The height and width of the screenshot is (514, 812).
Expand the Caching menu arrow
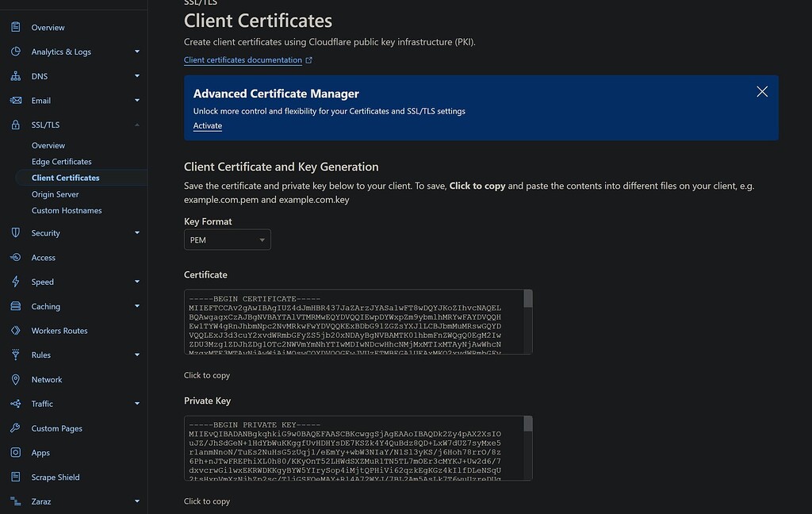pos(137,306)
